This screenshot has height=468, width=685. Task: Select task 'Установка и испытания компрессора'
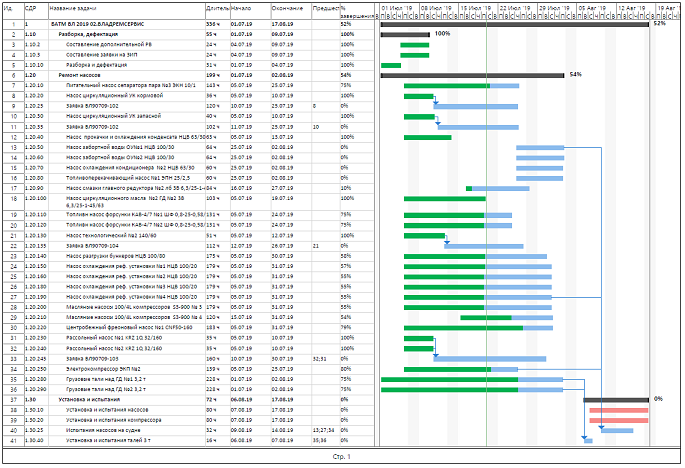[114, 420]
